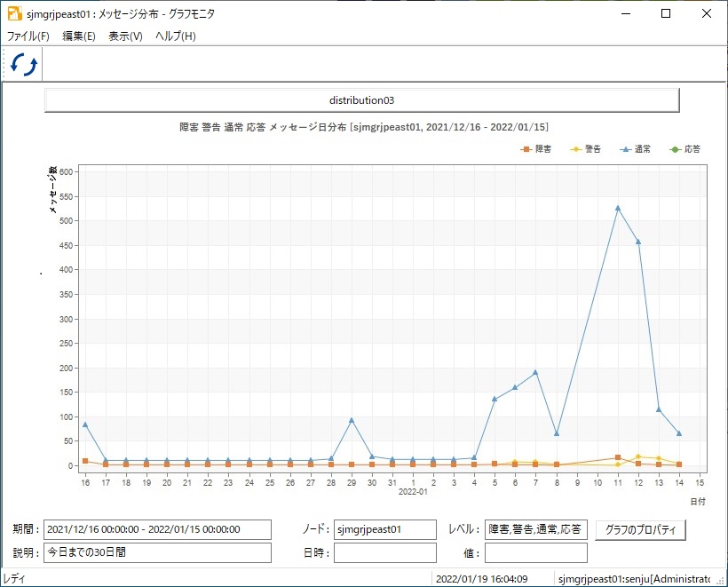Open the 編集(E) menu
The height and width of the screenshot is (587, 728).
79,36
